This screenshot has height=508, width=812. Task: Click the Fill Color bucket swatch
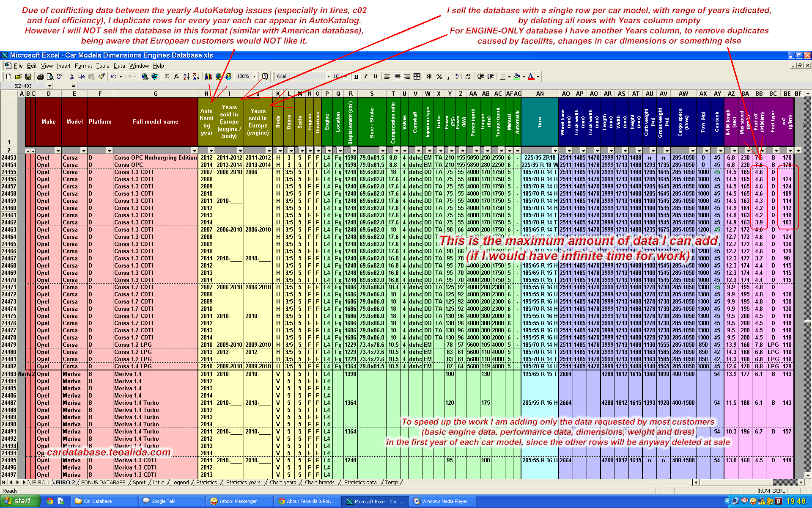pyautogui.click(x=516, y=77)
